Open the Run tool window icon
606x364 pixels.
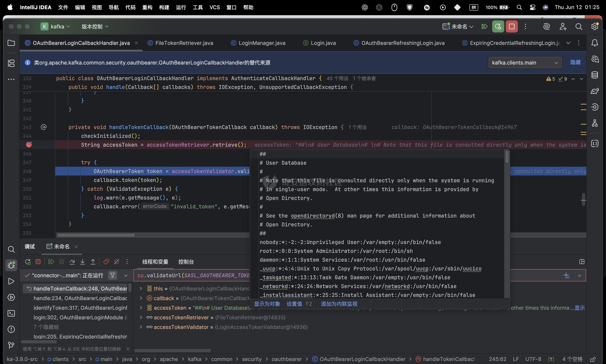click(x=11, y=281)
